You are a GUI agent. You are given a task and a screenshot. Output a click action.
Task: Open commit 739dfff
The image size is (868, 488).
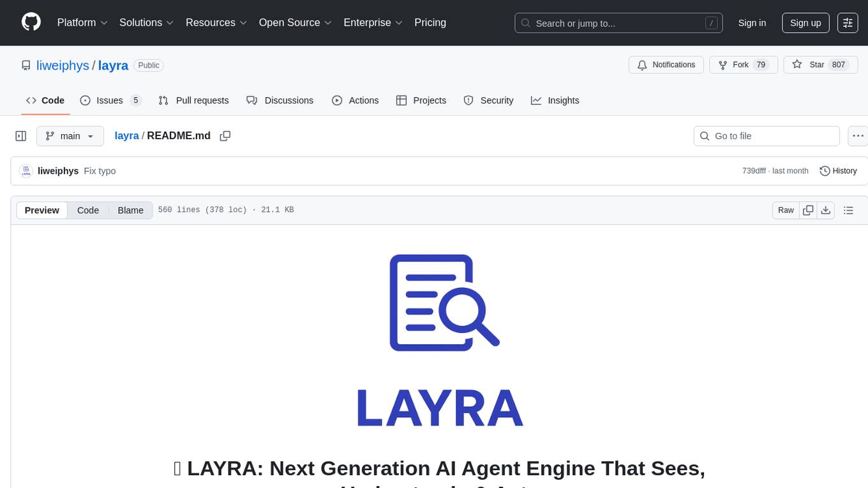[x=754, y=171]
